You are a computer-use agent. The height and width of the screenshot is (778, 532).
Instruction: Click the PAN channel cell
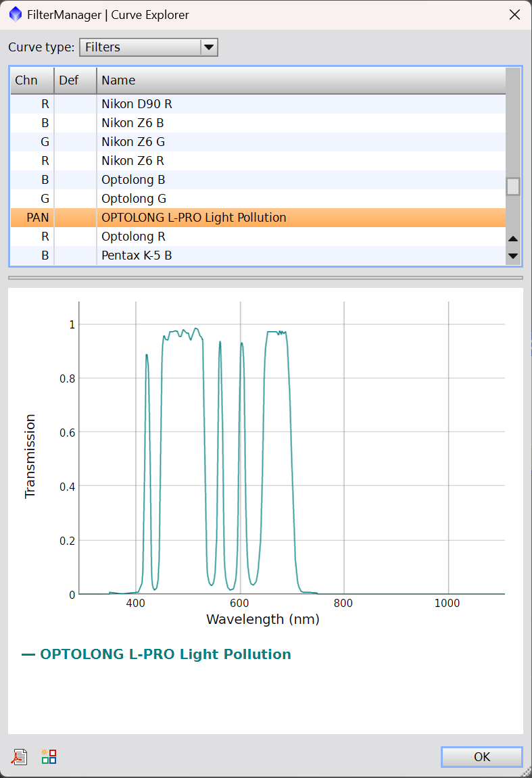point(32,218)
